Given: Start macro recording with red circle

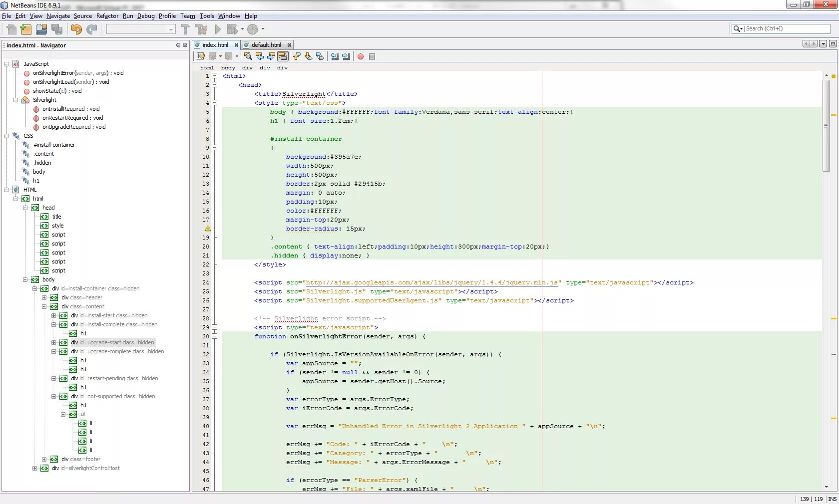Looking at the screenshot, I should 361,56.
